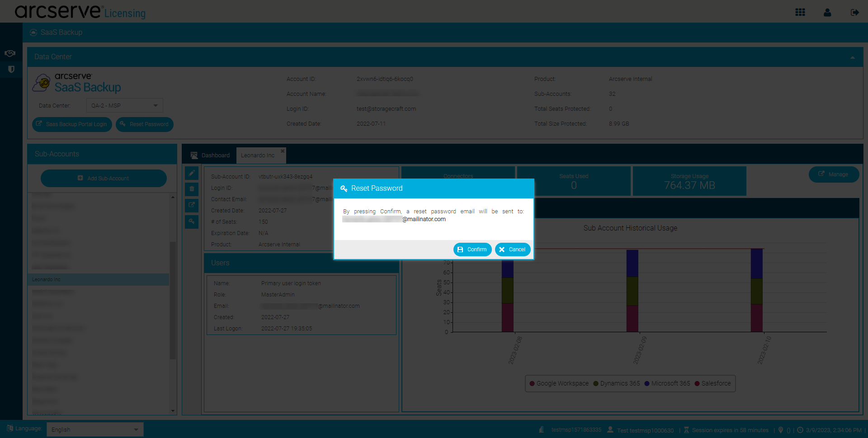Click the pencil edit sub-account icon
The width and height of the screenshot is (868, 438).
192,173
